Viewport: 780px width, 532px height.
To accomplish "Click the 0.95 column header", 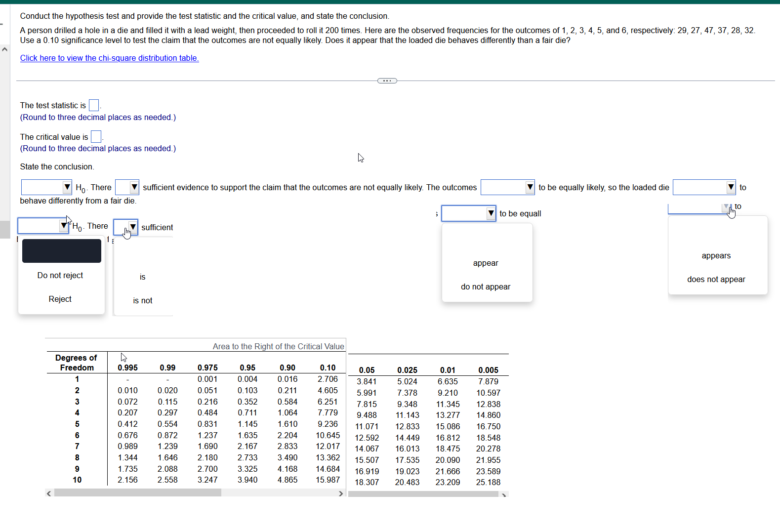I will [247, 368].
